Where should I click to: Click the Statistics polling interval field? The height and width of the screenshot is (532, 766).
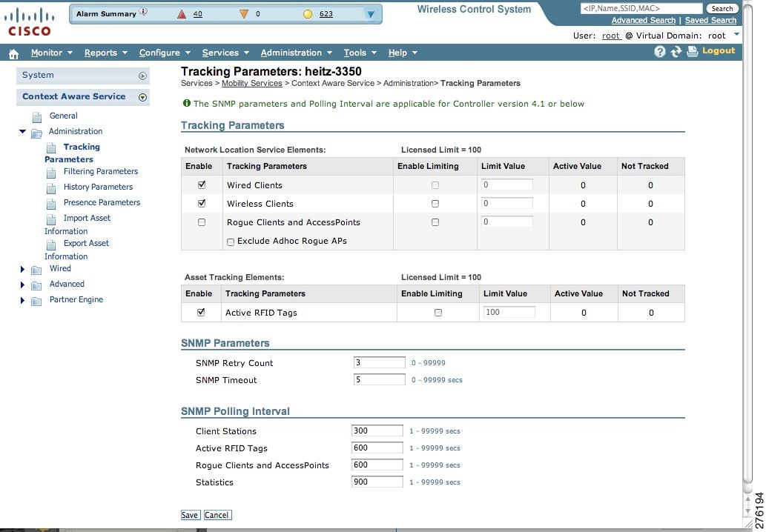point(377,482)
